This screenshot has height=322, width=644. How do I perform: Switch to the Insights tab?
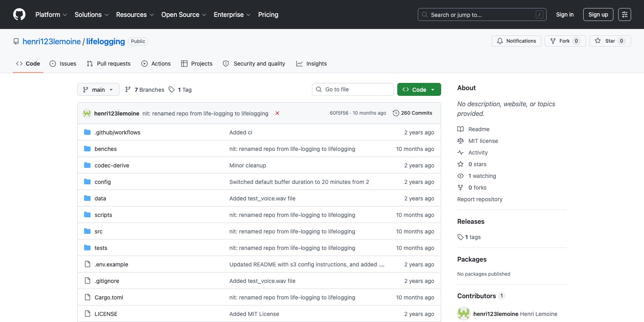tap(312, 64)
